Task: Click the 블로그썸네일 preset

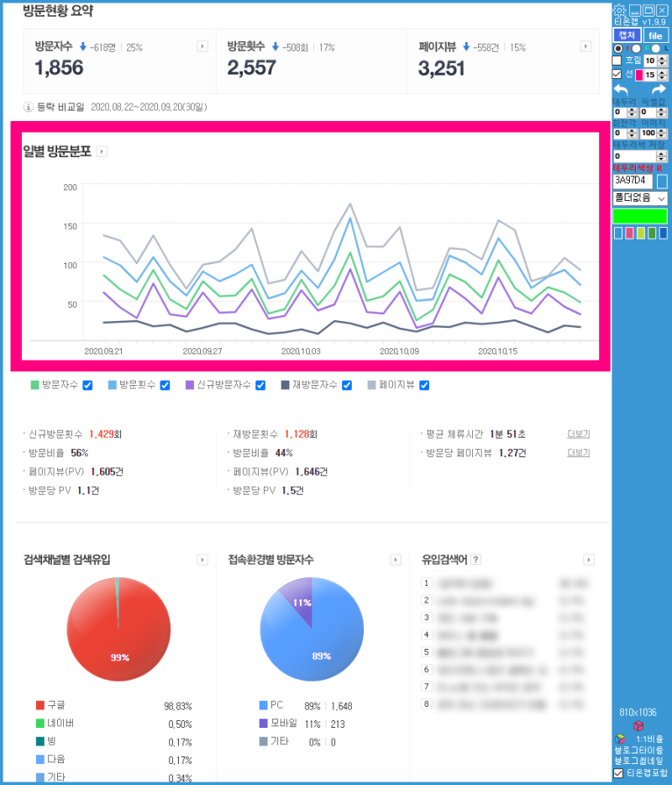Action: click(639, 761)
